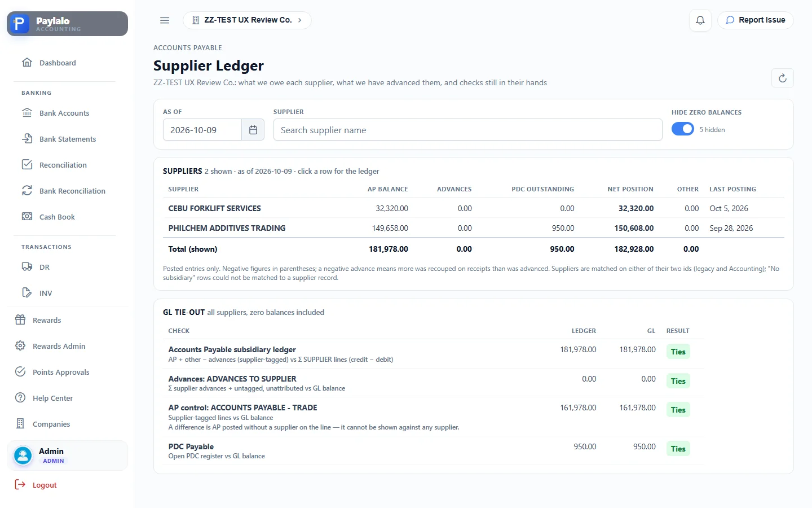Click the Bank Statements document icon

coord(27,139)
